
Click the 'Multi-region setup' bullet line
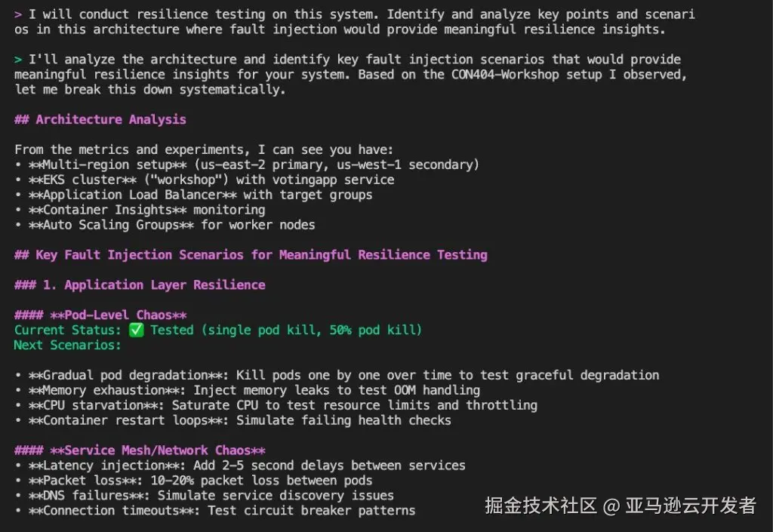tap(247, 165)
